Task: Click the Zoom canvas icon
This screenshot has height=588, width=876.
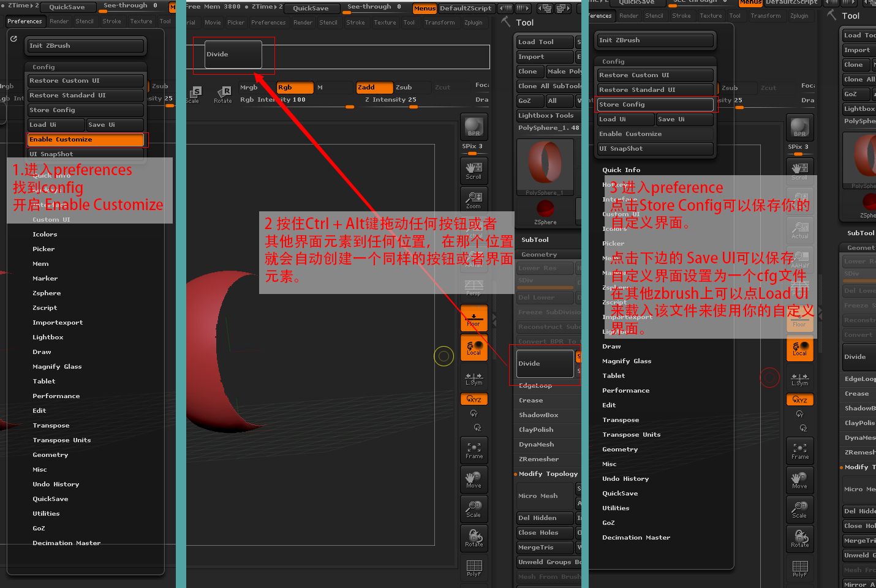Action: (474, 199)
